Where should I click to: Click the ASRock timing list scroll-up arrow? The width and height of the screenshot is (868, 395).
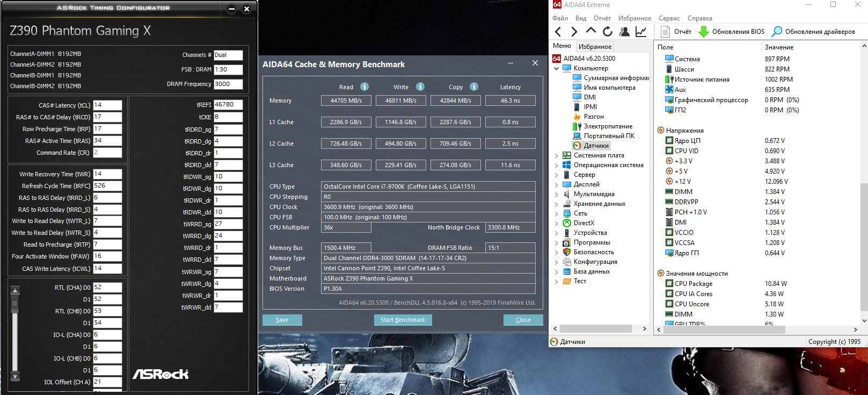15,291
